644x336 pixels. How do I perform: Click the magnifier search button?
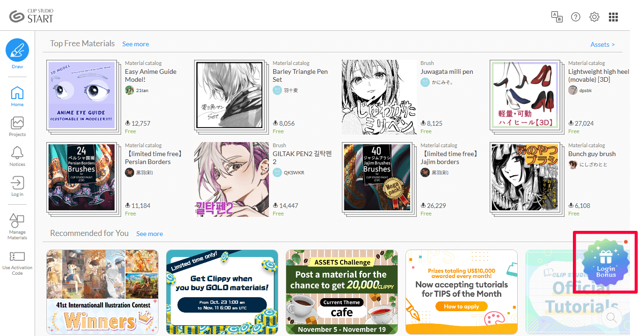tap(611, 318)
